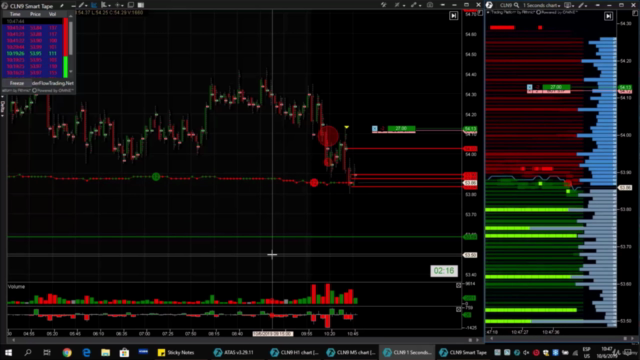
Task: Open the drawing pencil tool dropdown in main chart toolbar
Action: point(82,5)
